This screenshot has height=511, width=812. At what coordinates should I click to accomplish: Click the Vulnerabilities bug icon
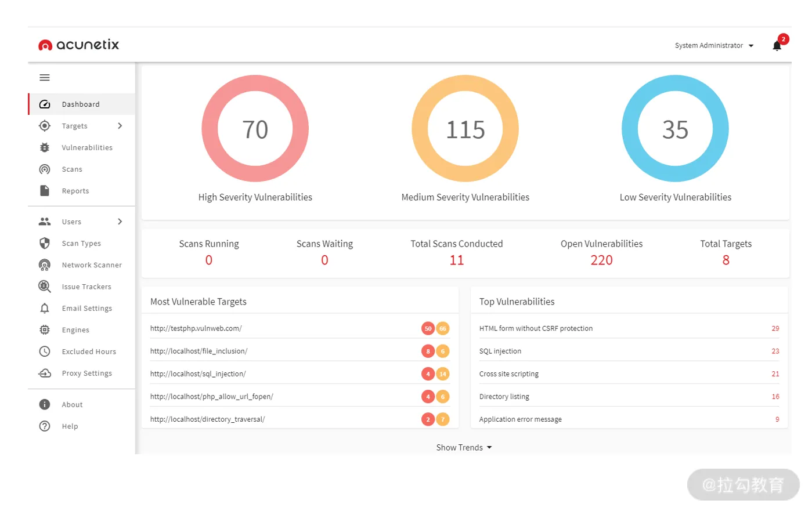[x=45, y=148]
